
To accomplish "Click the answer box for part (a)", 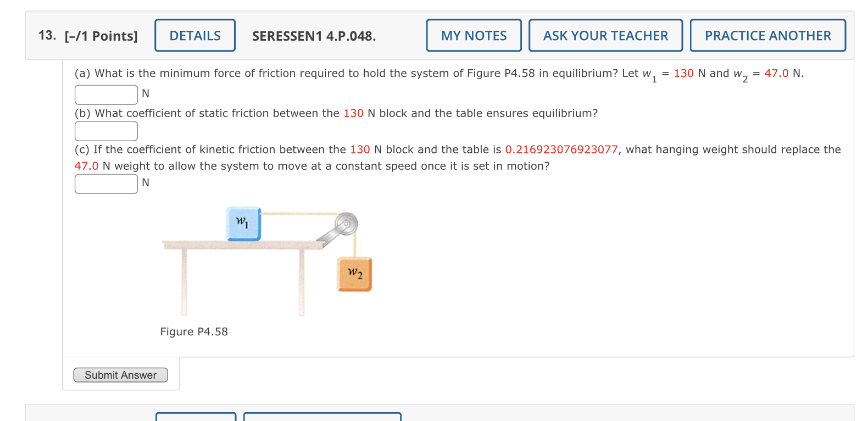I will coord(105,94).
